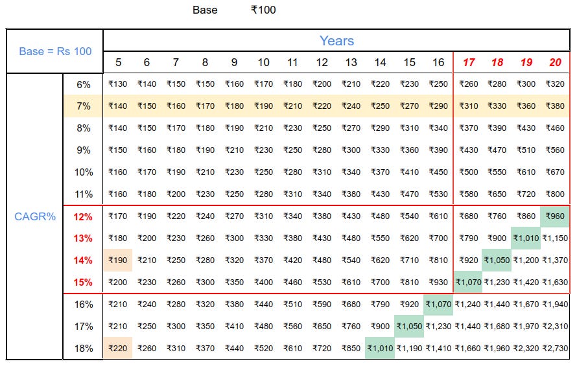The width and height of the screenshot is (577, 392).
Task: Click the highlighted ₹1,050 cell in 17% row
Action: (x=409, y=327)
